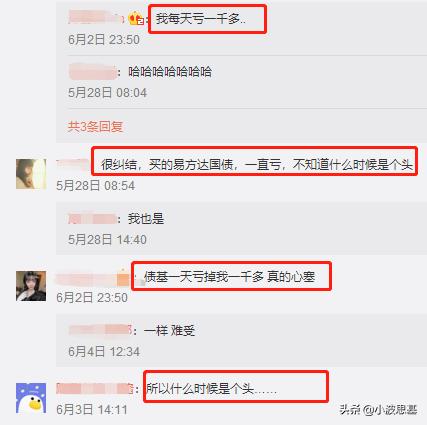Click the 6月3日 14:11 timestamp

pyautogui.click(x=92, y=409)
